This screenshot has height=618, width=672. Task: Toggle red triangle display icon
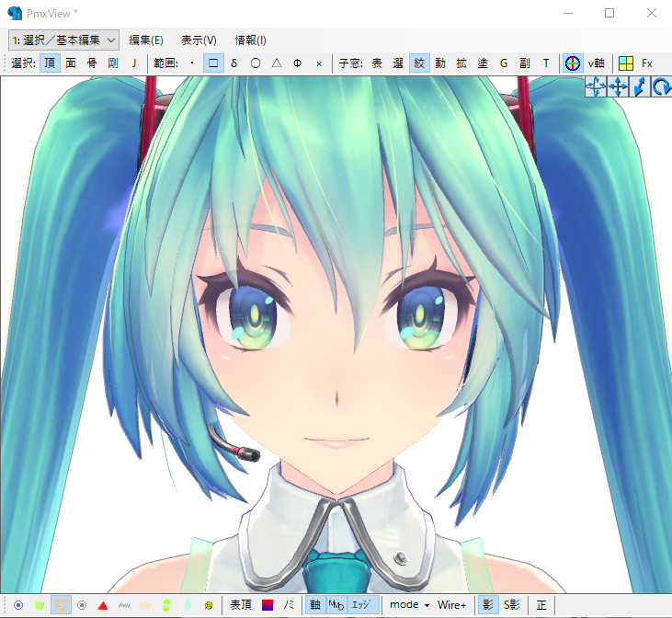tap(103, 605)
